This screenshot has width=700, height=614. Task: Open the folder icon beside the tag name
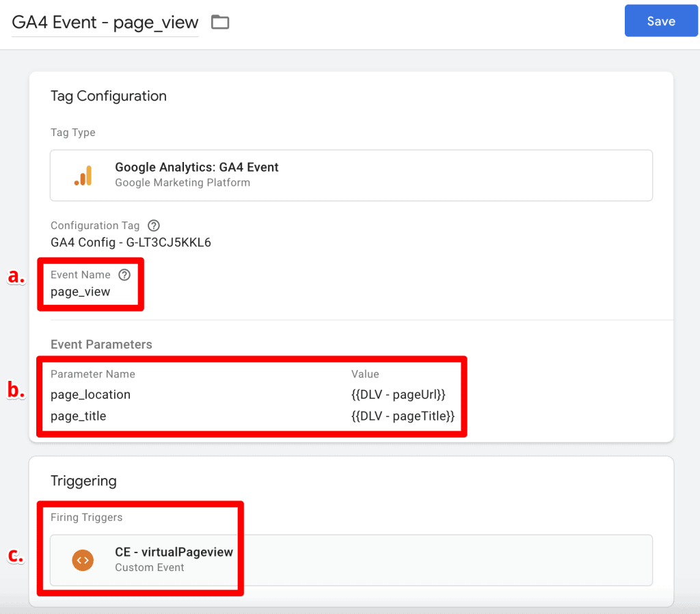219,22
